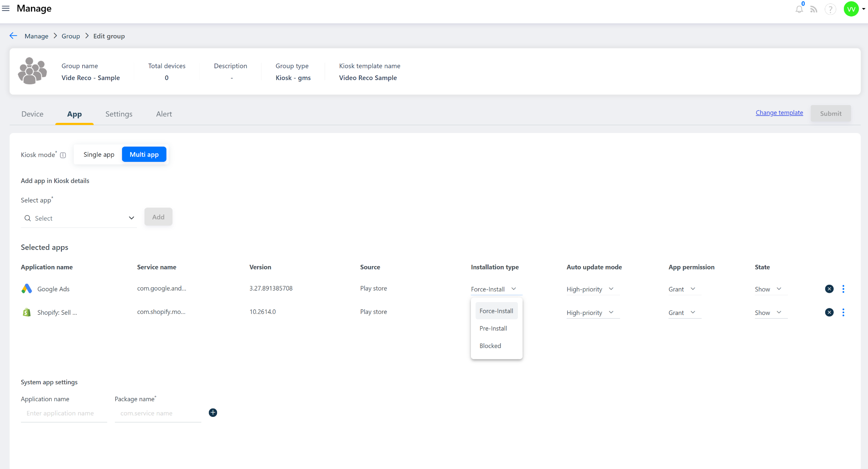Click the Change template link
The height and width of the screenshot is (469, 868).
[x=779, y=113]
